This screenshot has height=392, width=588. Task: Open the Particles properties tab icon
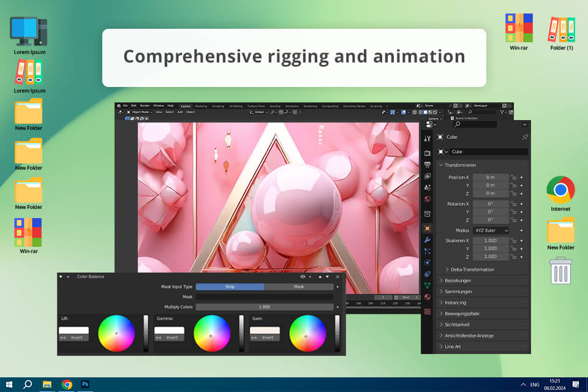click(427, 251)
